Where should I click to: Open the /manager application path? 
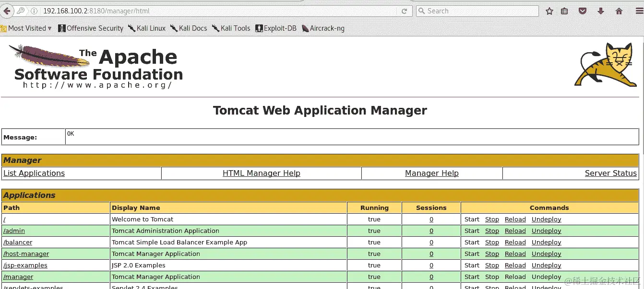[x=18, y=277]
